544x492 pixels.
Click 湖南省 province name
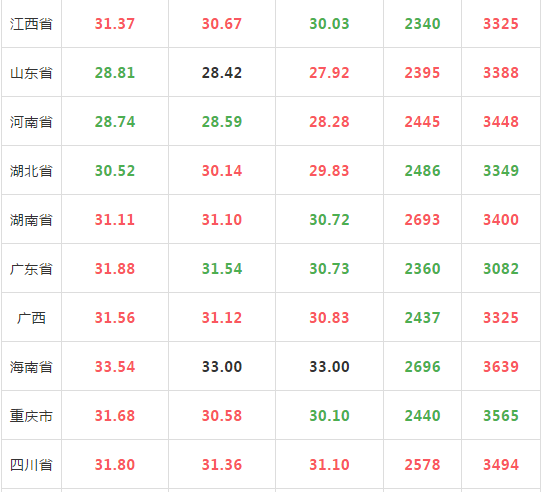[31, 220]
